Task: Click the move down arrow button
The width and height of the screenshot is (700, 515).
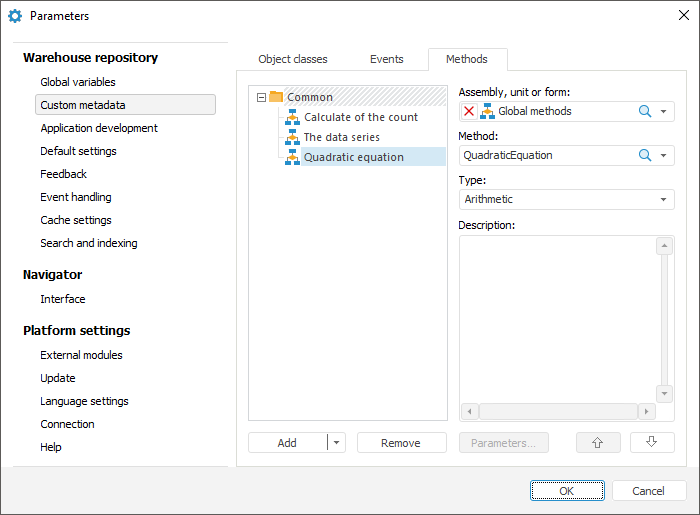Action: tap(652, 443)
